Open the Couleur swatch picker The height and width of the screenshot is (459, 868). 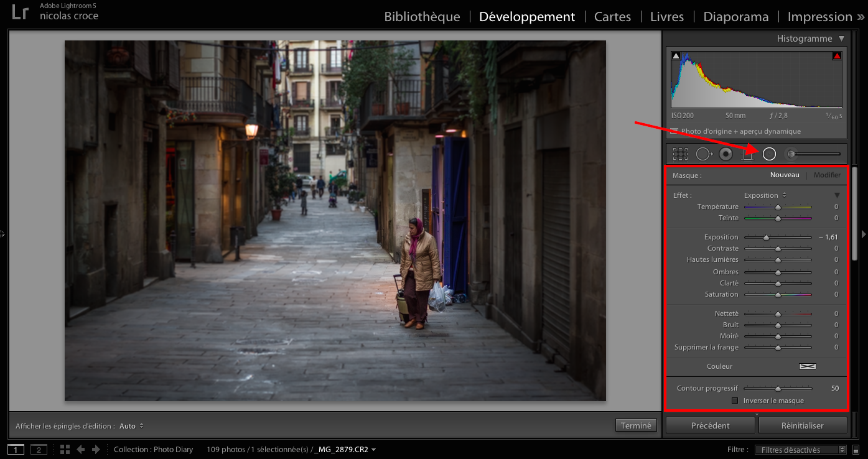click(x=807, y=366)
